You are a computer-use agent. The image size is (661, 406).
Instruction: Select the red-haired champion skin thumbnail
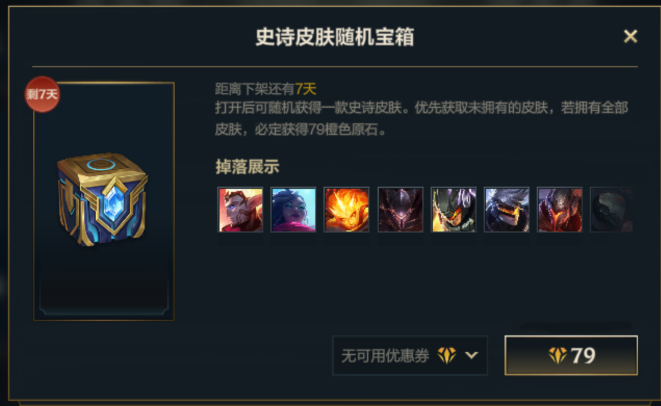click(x=240, y=210)
